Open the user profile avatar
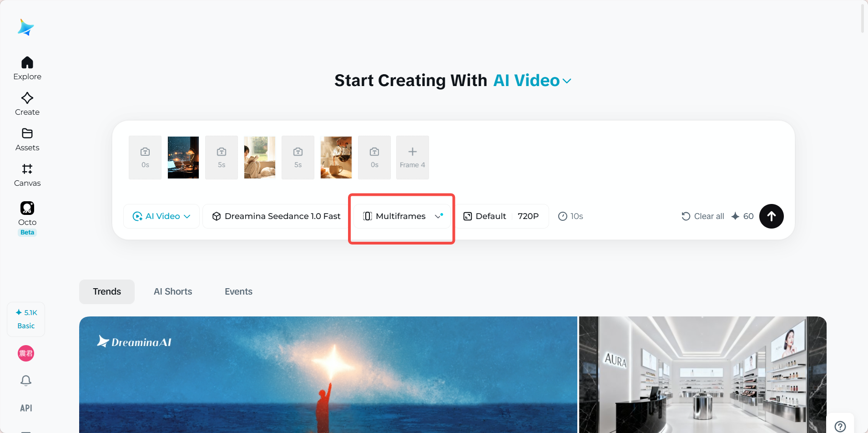 26,353
